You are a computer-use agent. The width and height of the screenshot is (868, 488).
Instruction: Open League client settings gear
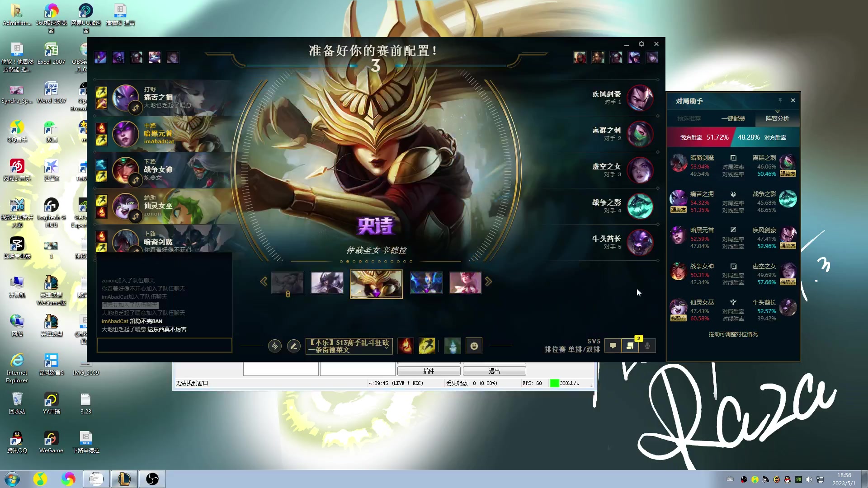click(x=641, y=44)
